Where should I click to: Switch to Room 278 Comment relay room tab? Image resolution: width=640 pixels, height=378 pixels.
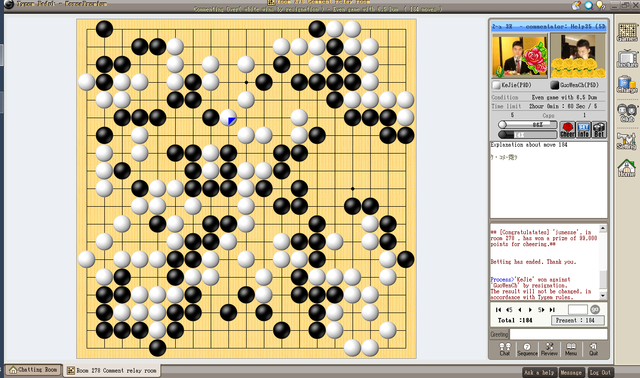(111, 371)
